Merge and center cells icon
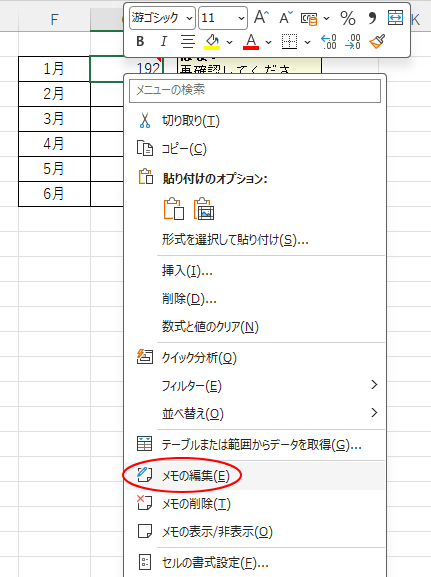 pos(395,17)
